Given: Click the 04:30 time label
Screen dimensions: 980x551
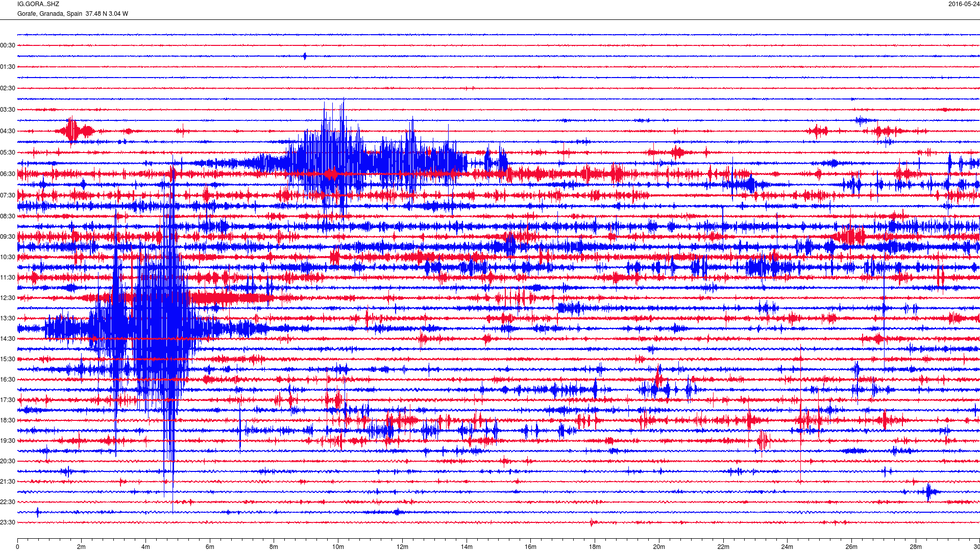Looking at the screenshot, I should pyautogui.click(x=8, y=131).
